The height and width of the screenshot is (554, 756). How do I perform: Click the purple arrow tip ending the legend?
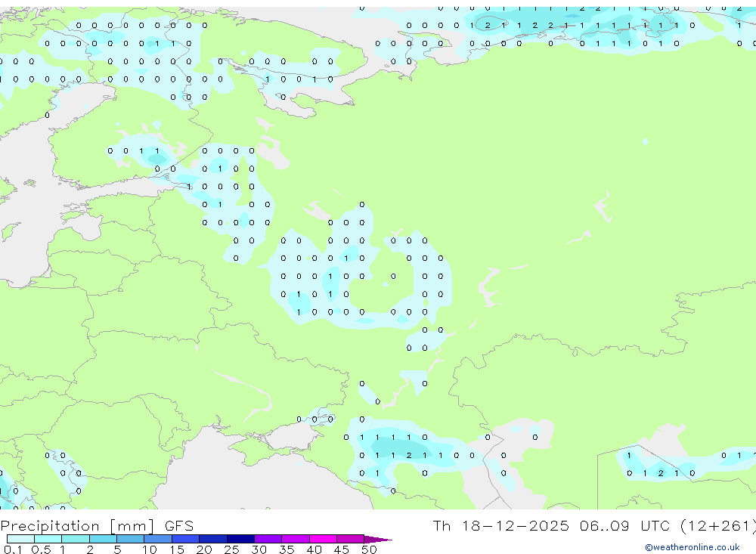pos(377,540)
